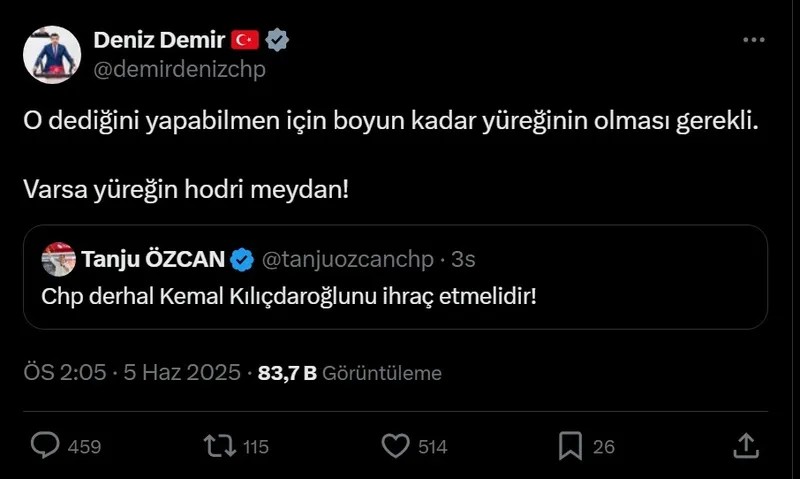Click the 514 likes count
The width and height of the screenshot is (800, 479).
coord(432,447)
